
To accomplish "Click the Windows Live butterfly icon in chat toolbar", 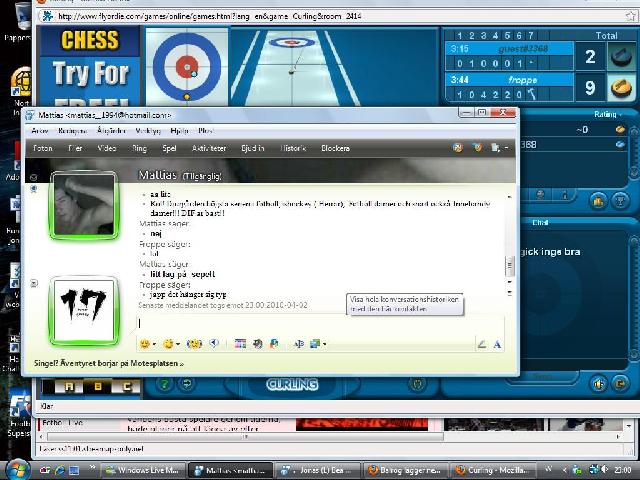I will (458, 148).
